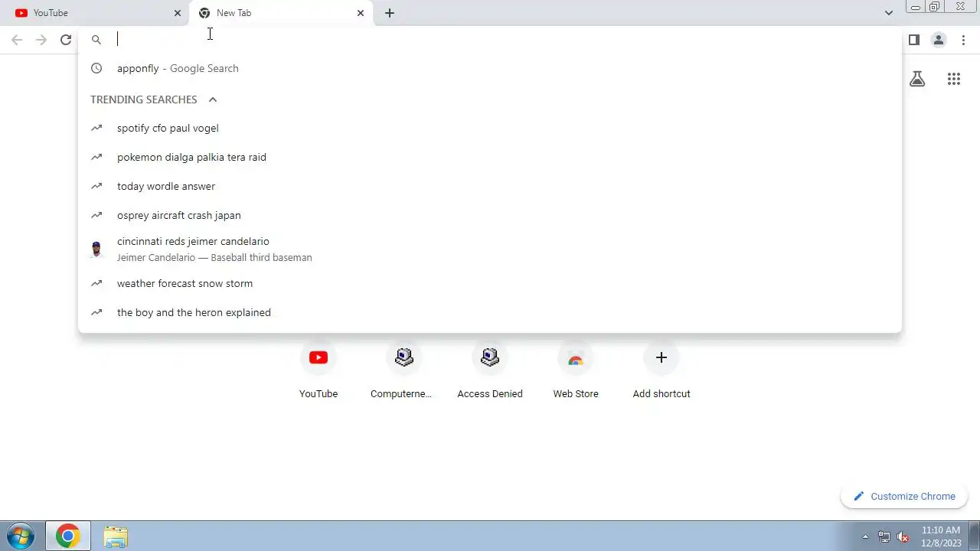Click trending arrow icon beside spotify suggestion
Image resolution: width=980 pixels, height=551 pixels.
pyautogui.click(x=96, y=128)
